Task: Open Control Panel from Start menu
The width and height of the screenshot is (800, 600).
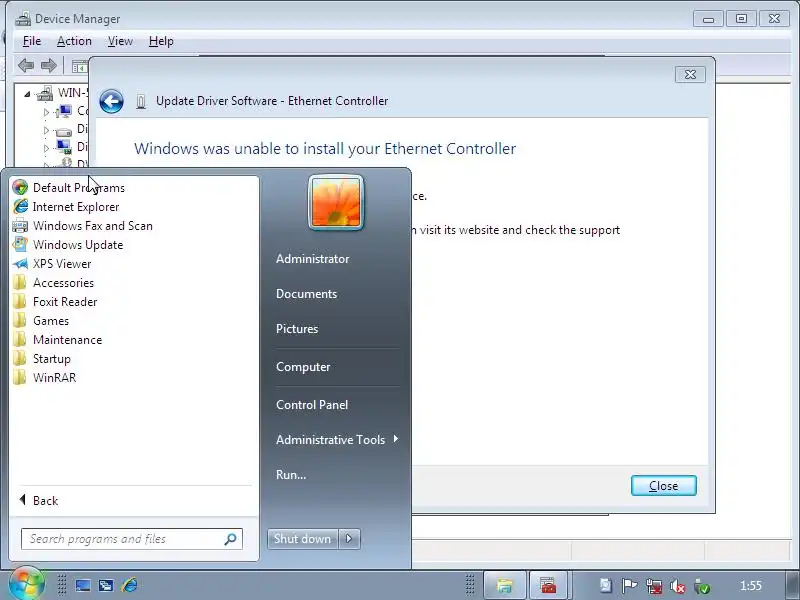Action: [312, 405]
